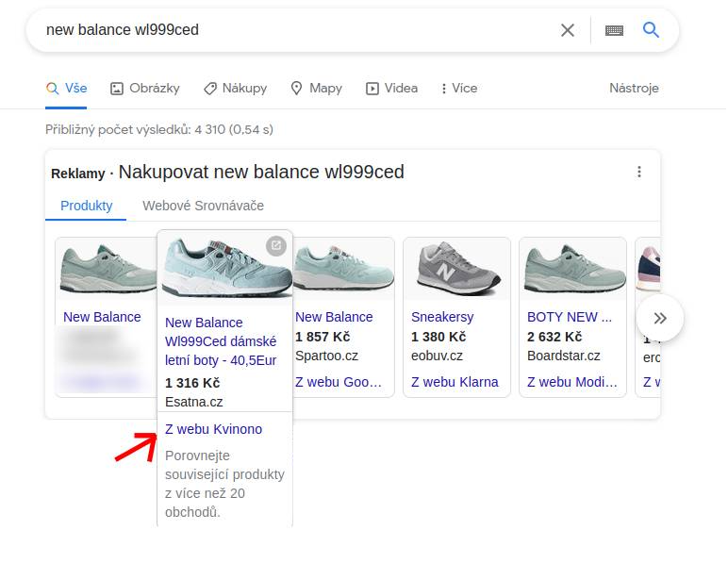Click the 1 316 Kč price

[x=192, y=383]
